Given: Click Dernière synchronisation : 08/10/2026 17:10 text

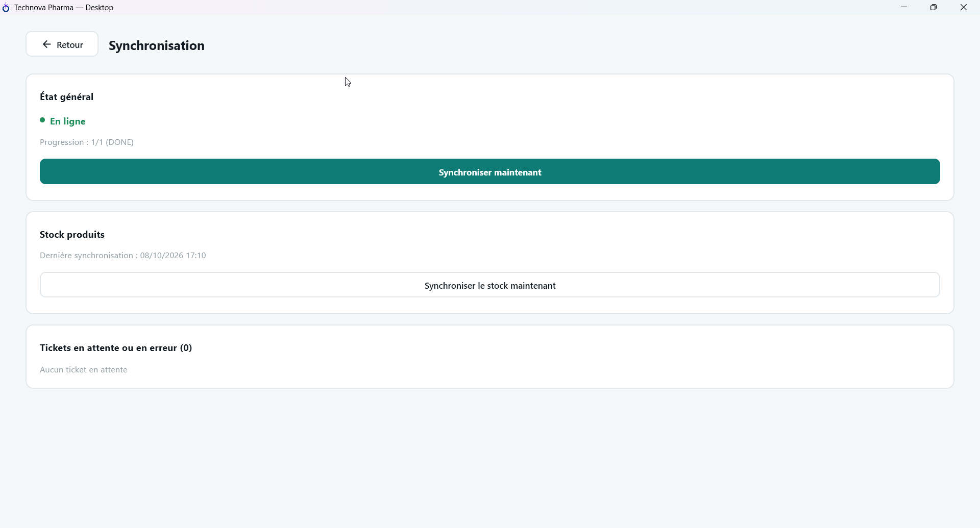Looking at the screenshot, I should (x=123, y=256).
